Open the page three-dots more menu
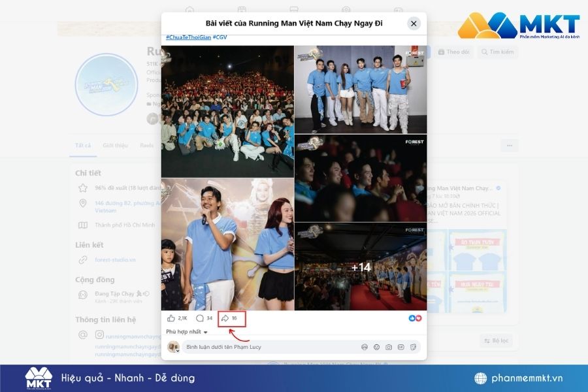Screen dimensions: 588x392 pos(510,146)
